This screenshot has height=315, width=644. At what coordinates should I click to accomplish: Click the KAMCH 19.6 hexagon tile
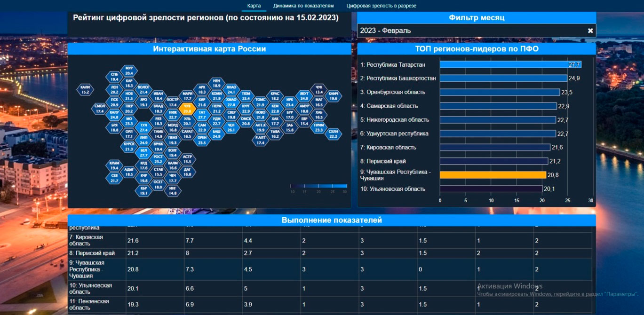coord(333,96)
